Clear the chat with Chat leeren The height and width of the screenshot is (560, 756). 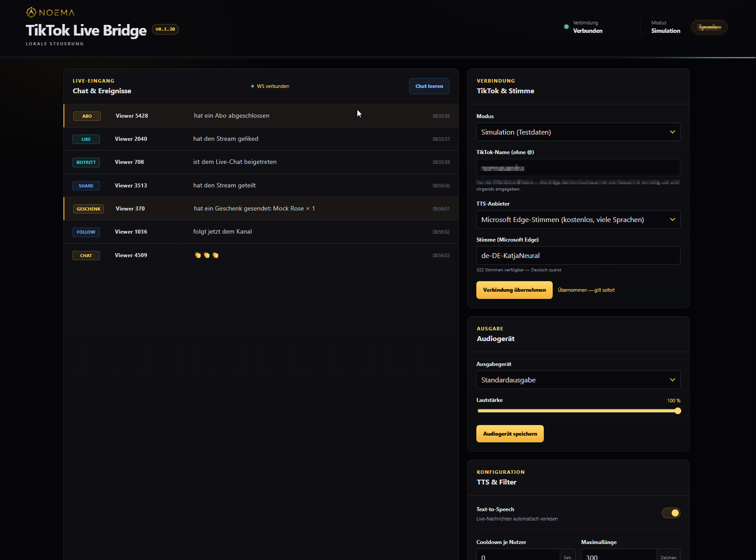(429, 86)
